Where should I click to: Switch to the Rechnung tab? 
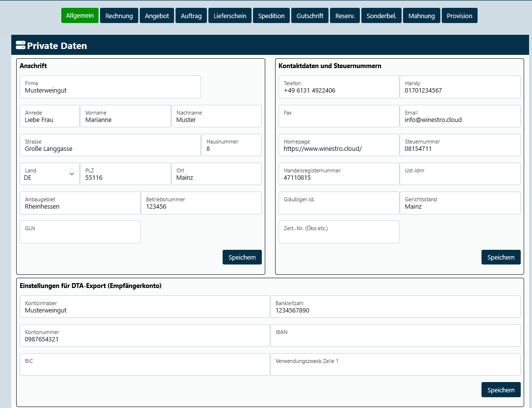click(119, 16)
